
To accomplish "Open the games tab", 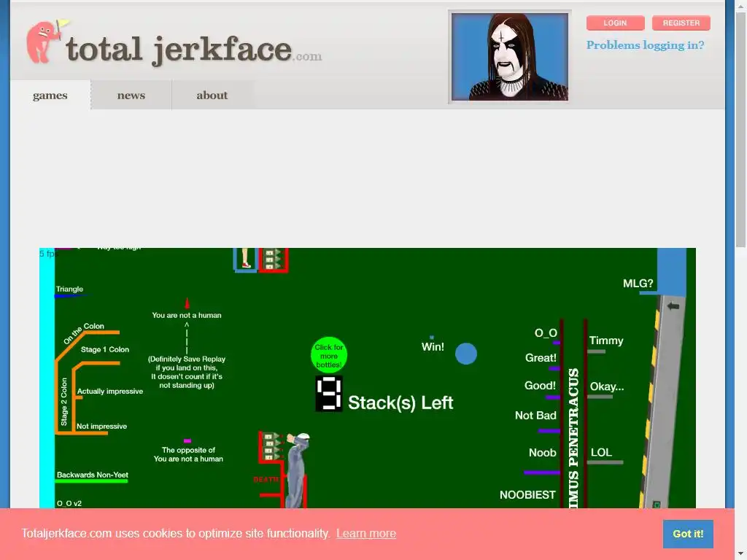I will pyautogui.click(x=50, y=96).
